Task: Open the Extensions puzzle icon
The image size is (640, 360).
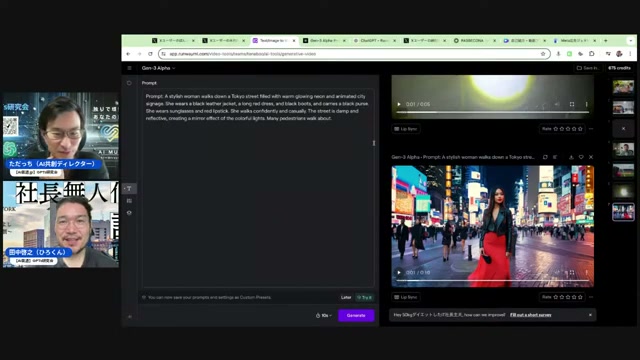Action: (591, 54)
